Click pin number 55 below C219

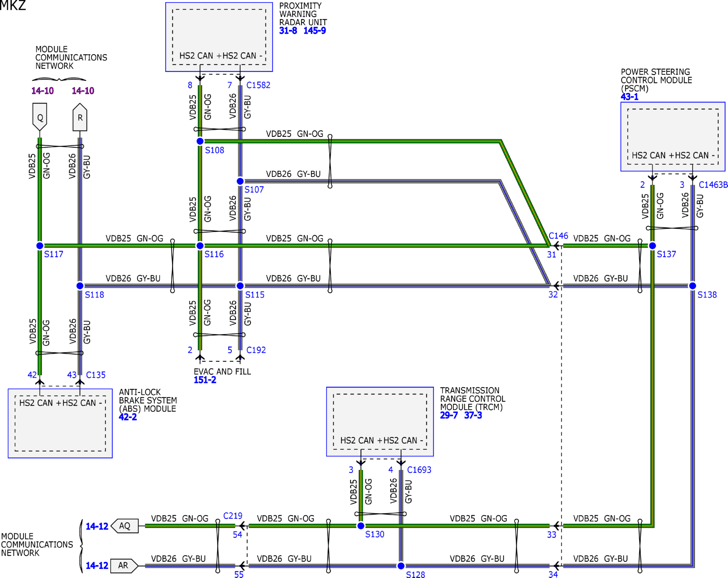click(239, 575)
